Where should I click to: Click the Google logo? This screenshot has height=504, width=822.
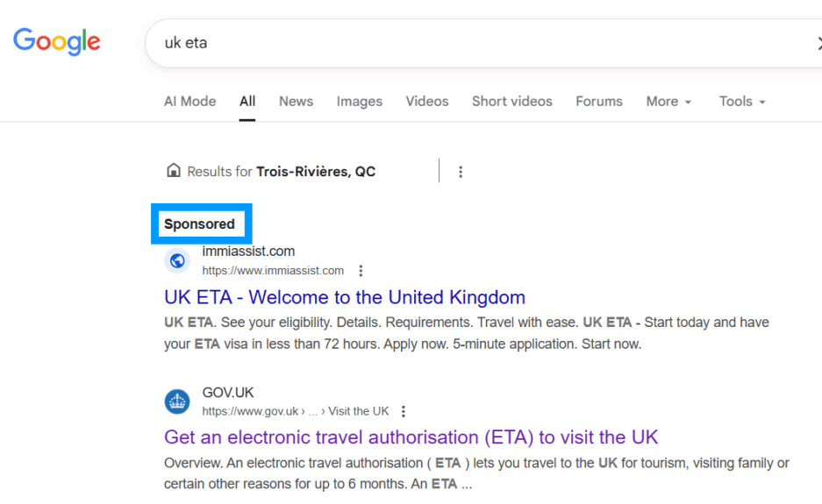57,41
